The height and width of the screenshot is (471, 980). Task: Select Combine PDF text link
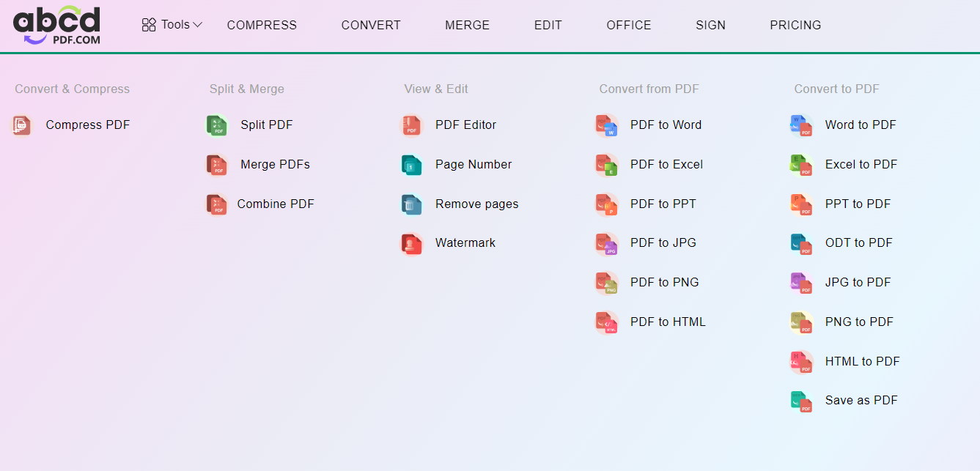tap(276, 204)
